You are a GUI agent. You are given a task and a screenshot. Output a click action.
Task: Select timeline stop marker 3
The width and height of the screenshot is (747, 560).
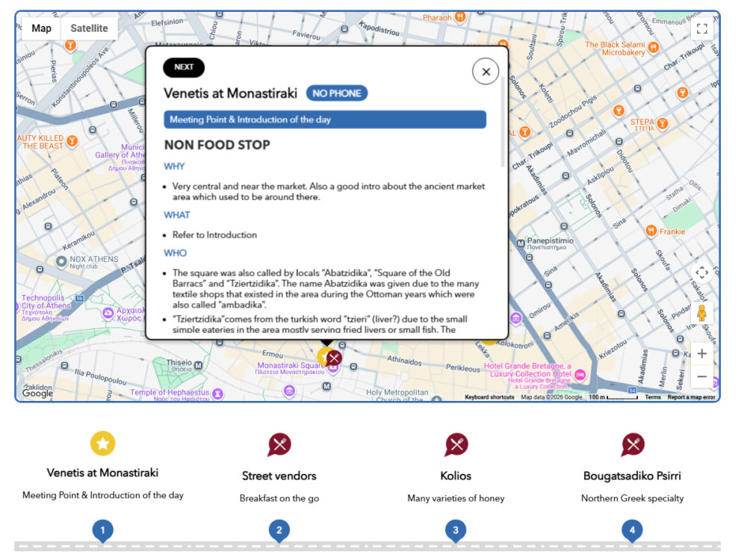coord(456,530)
